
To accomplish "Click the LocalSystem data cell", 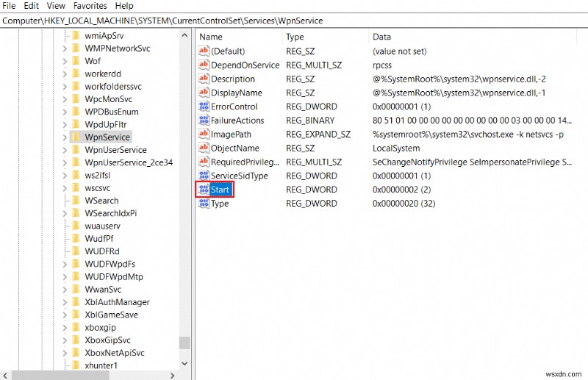I will pyautogui.click(x=396, y=148).
